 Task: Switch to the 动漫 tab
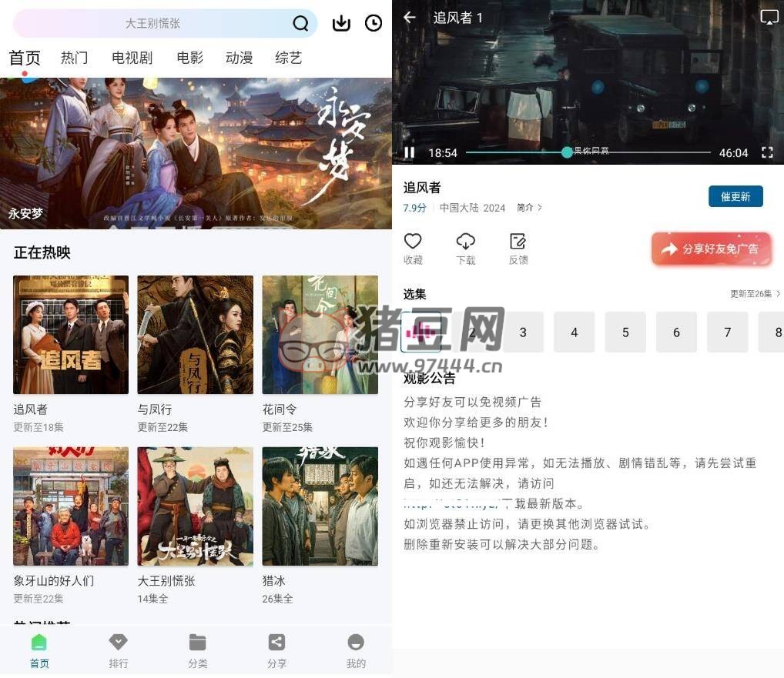[239, 58]
